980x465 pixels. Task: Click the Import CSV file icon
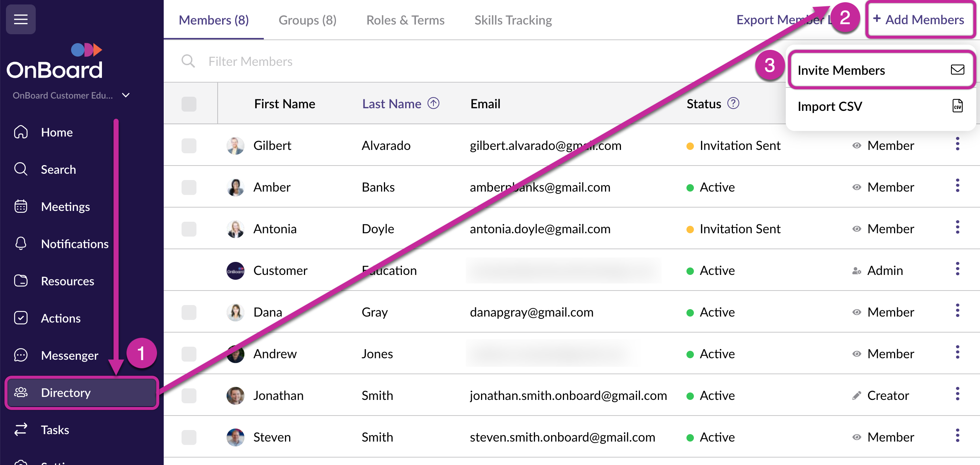tap(957, 106)
